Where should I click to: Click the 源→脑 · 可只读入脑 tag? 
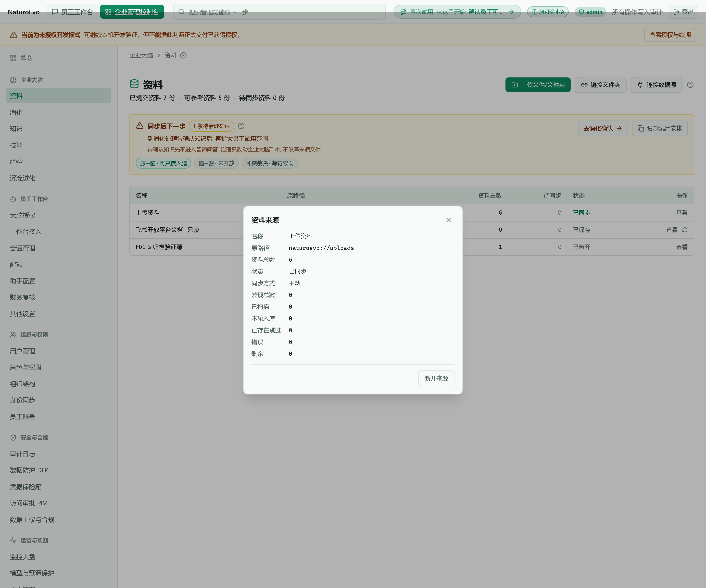pyautogui.click(x=164, y=163)
